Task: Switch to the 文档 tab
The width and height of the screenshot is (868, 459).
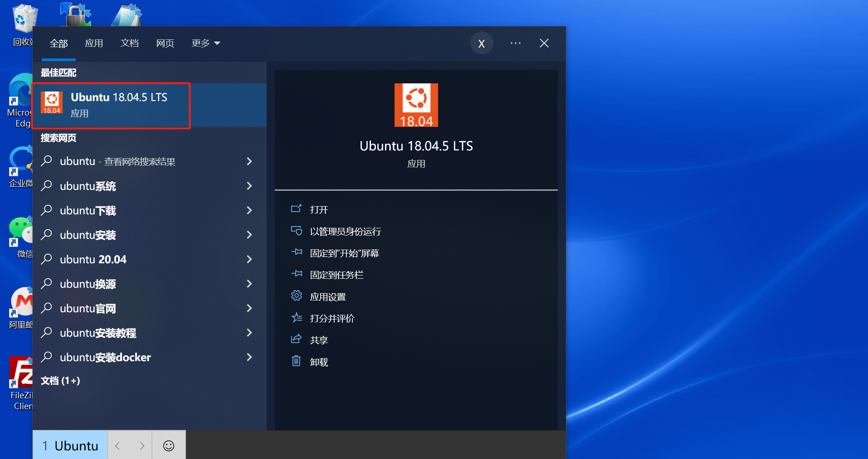Action: point(129,43)
